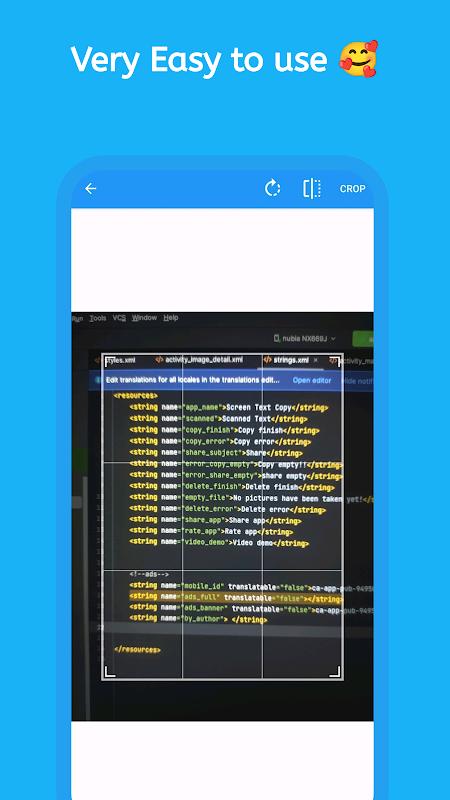
Task: Click the "Delete finish" string line
Action: (x=232, y=487)
